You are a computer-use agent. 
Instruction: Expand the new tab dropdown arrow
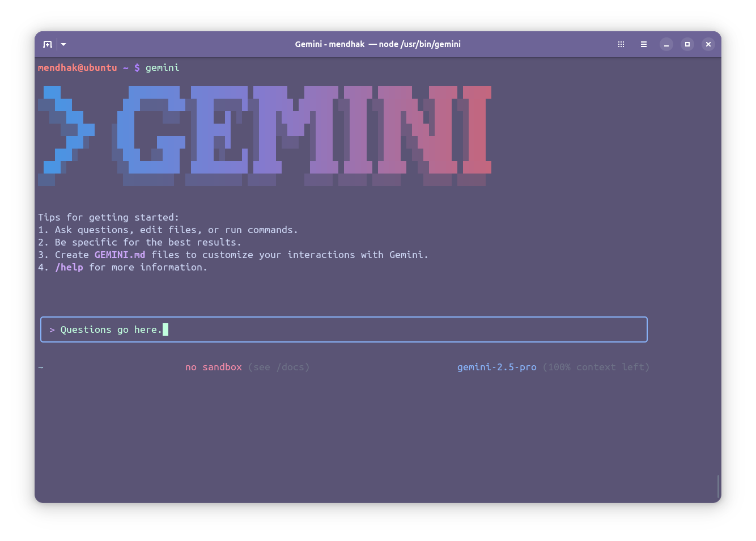click(x=63, y=44)
